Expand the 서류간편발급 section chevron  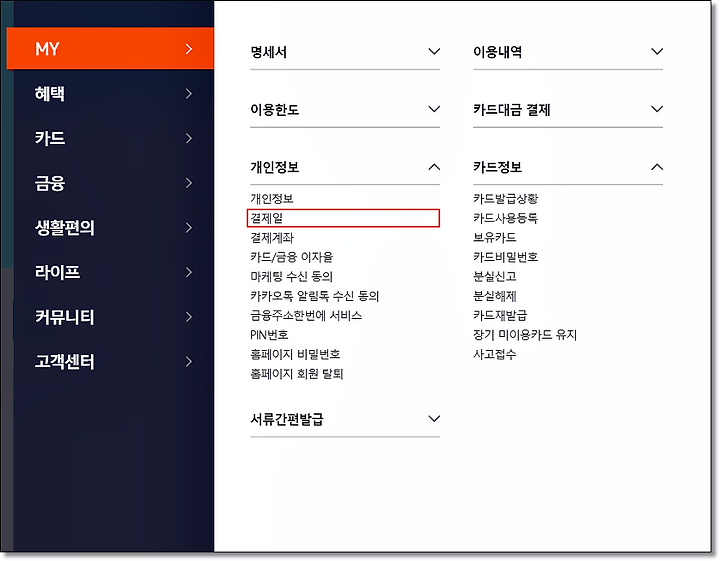coord(434,419)
